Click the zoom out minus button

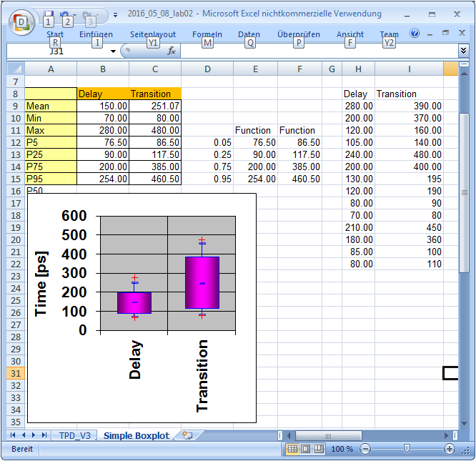[365, 449]
